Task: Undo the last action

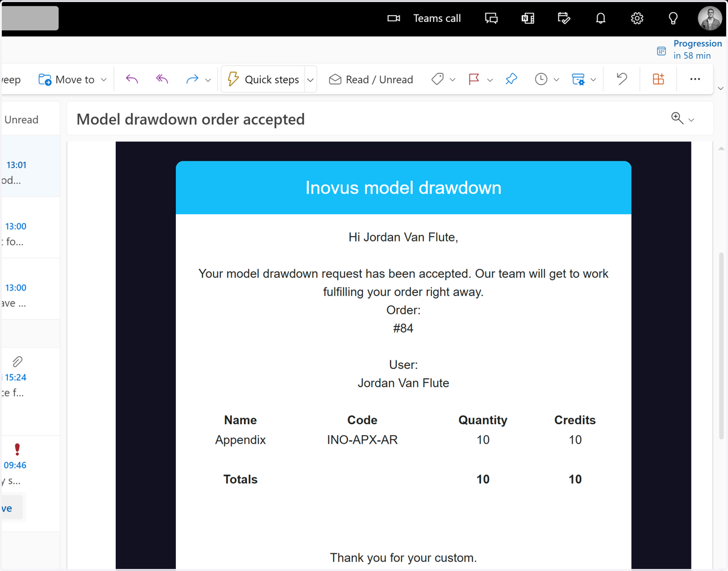Action: click(x=622, y=79)
